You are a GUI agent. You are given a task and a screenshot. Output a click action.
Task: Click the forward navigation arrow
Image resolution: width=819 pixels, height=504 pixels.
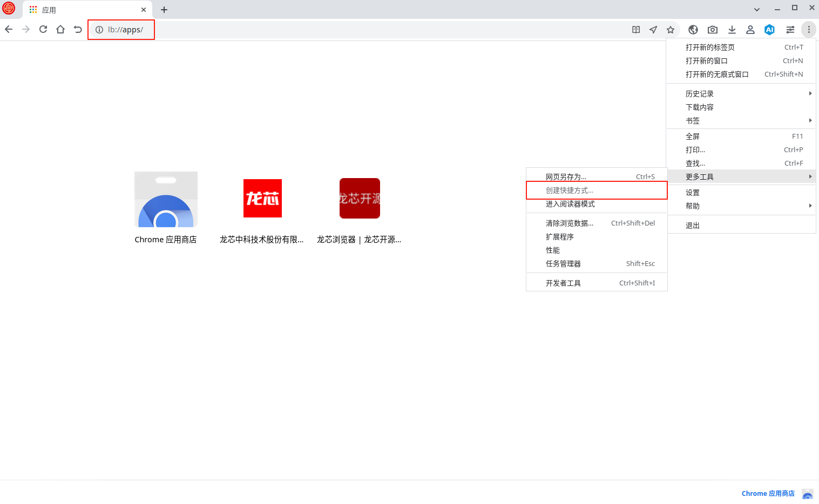(26, 29)
